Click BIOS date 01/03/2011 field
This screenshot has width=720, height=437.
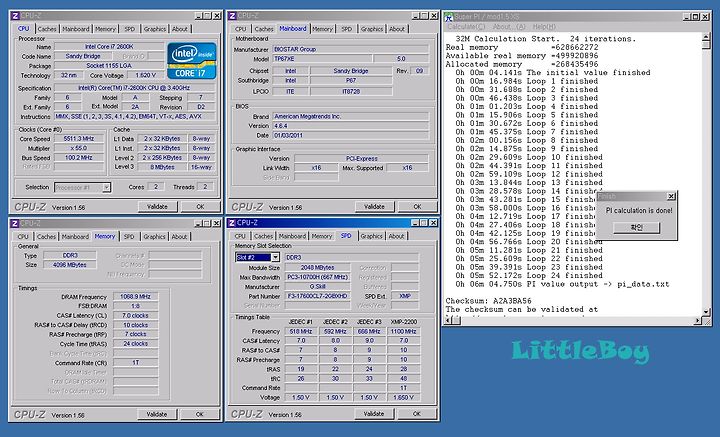pos(350,135)
